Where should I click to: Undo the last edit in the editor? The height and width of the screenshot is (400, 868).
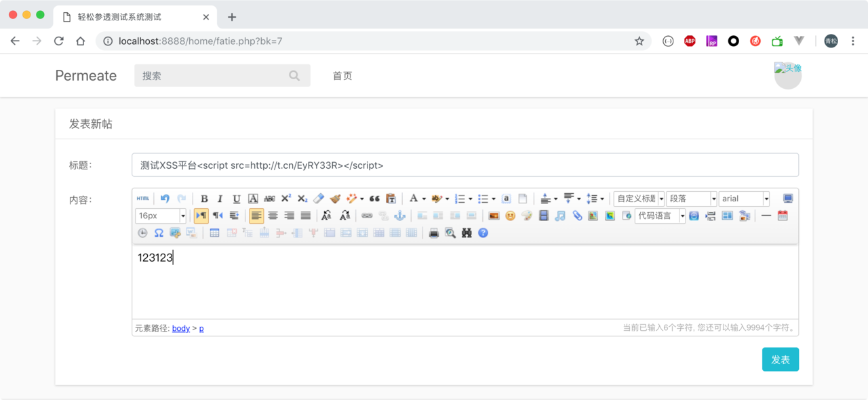click(x=165, y=199)
